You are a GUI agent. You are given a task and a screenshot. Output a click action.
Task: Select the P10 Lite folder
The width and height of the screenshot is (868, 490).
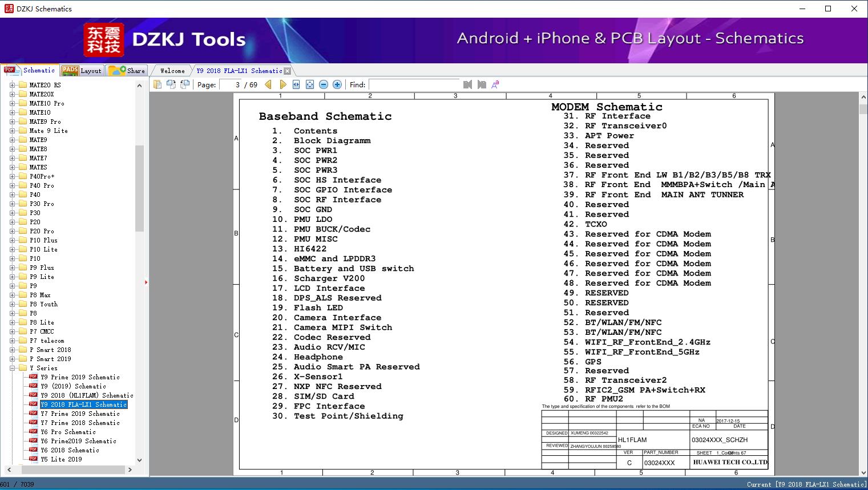click(x=43, y=249)
